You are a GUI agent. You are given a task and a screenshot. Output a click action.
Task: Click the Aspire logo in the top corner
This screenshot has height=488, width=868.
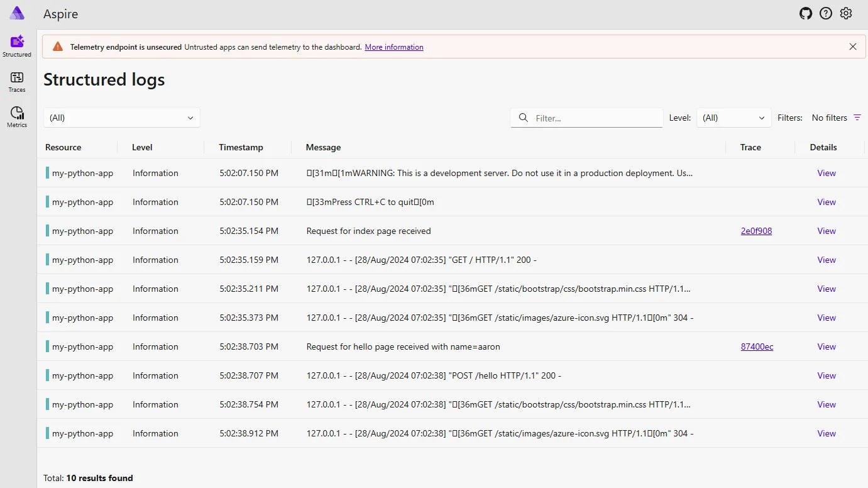[x=16, y=13]
